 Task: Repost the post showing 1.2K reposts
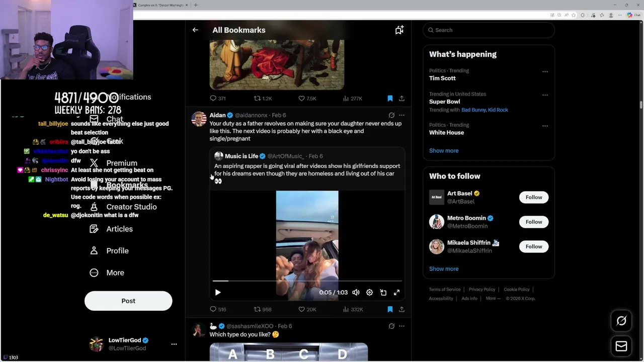(263, 99)
